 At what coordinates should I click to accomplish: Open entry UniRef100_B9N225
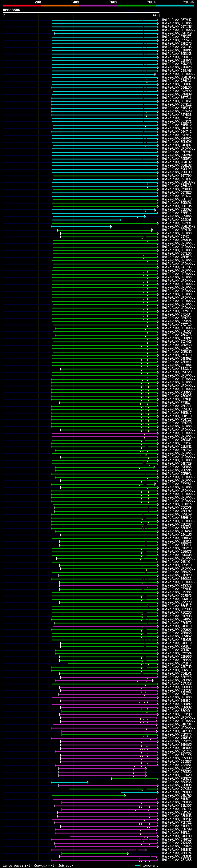click(x=176, y=64)
